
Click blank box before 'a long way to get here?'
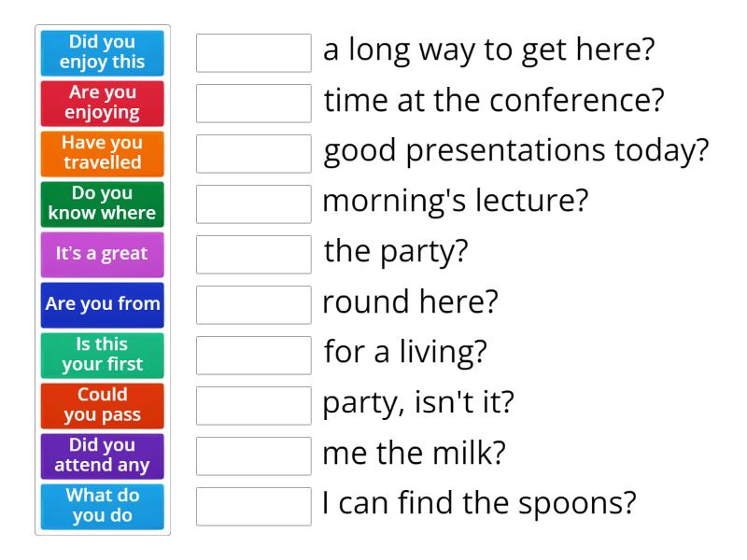pyautogui.click(x=254, y=53)
